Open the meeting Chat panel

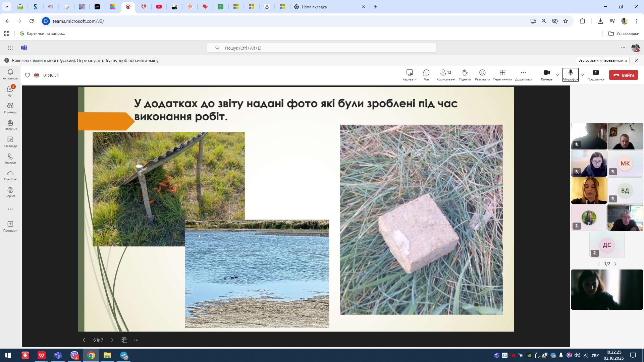426,75
